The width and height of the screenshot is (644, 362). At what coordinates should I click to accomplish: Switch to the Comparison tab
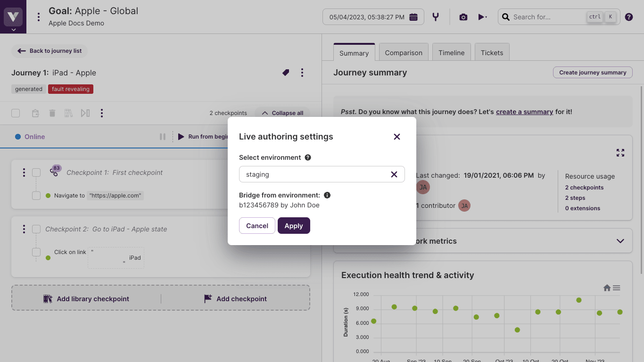click(x=404, y=53)
